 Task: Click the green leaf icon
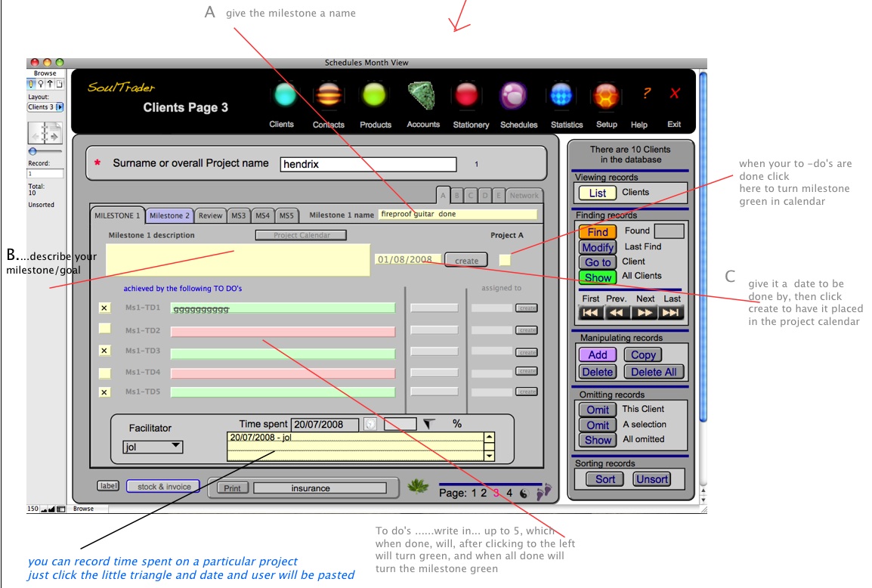(x=418, y=486)
